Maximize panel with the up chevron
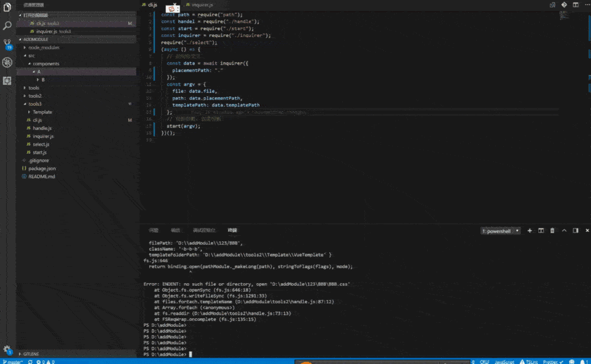Image resolution: width=591 pixels, height=364 pixels. point(564,231)
